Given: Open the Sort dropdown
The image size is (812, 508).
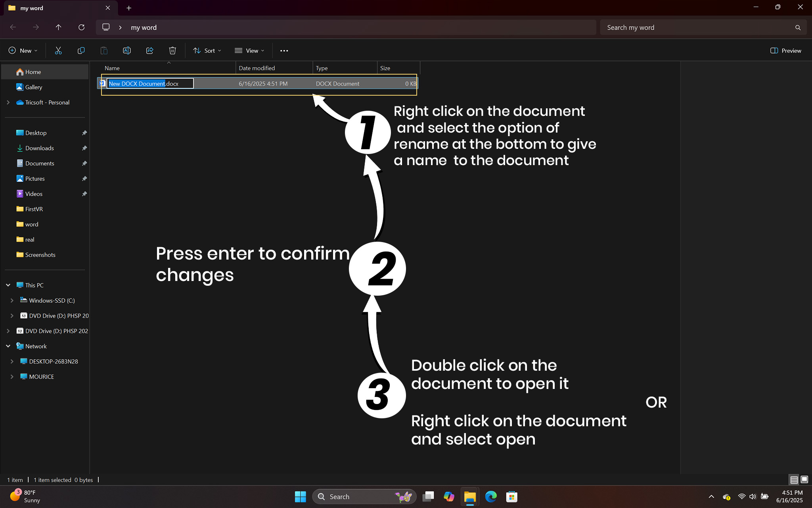Looking at the screenshot, I should 207,50.
